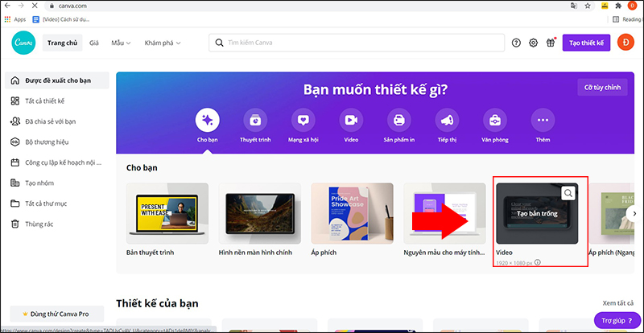The image size is (644, 333).
Task: Open the settings gear icon
Action: [533, 43]
